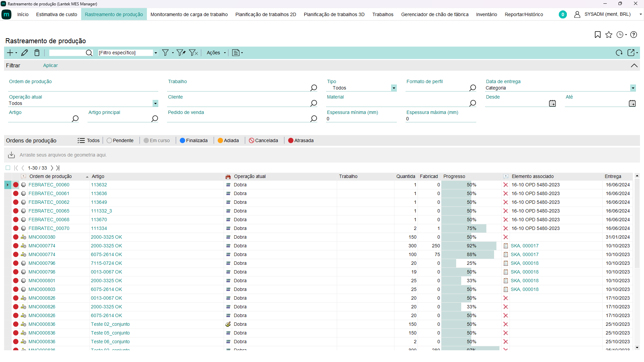The height and width of the screenshot is (362, 644).
Task: Open the Estimativa de custo tab
Action: pos(57,14)
